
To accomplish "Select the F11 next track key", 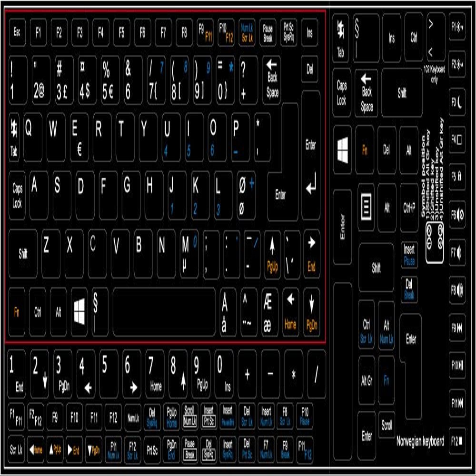I will pyautogui.click(x=457, y=403).
